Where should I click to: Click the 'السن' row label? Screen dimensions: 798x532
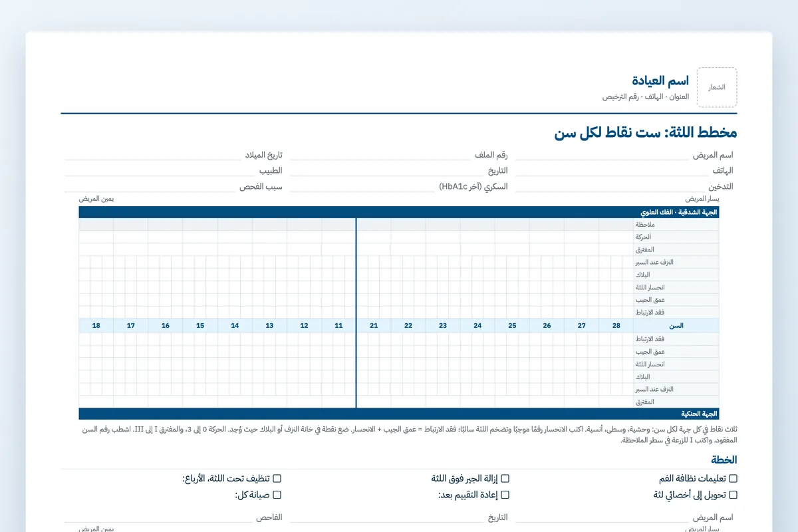tap(676, 326)
